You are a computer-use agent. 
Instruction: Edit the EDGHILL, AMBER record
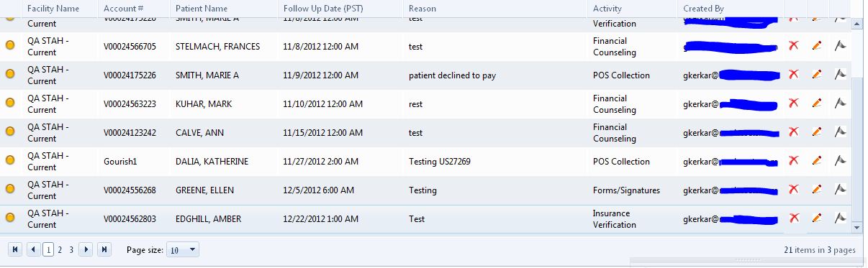pos(816,218)
